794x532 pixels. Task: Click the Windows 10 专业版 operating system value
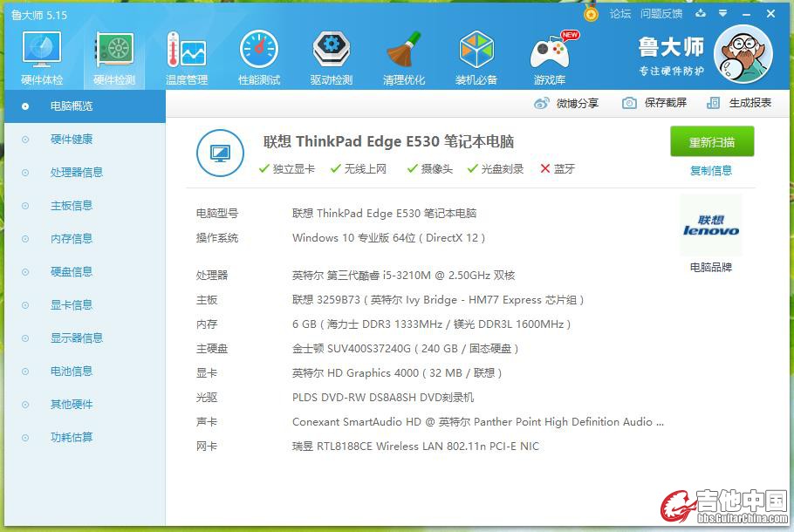(x=388, y=238)
